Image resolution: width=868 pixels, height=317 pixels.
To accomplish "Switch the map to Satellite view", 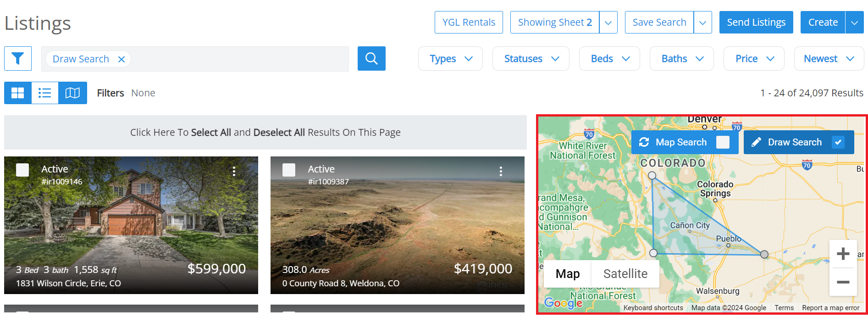I will [x=625, y=274].
